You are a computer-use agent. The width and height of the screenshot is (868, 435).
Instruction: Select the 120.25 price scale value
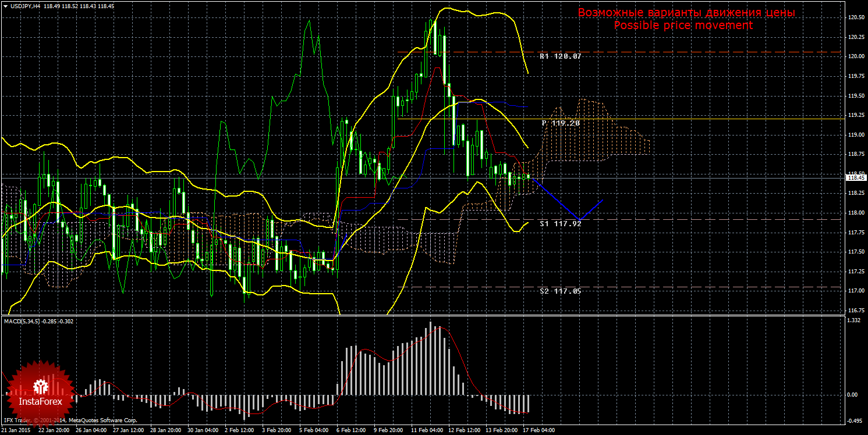point(856,37)
